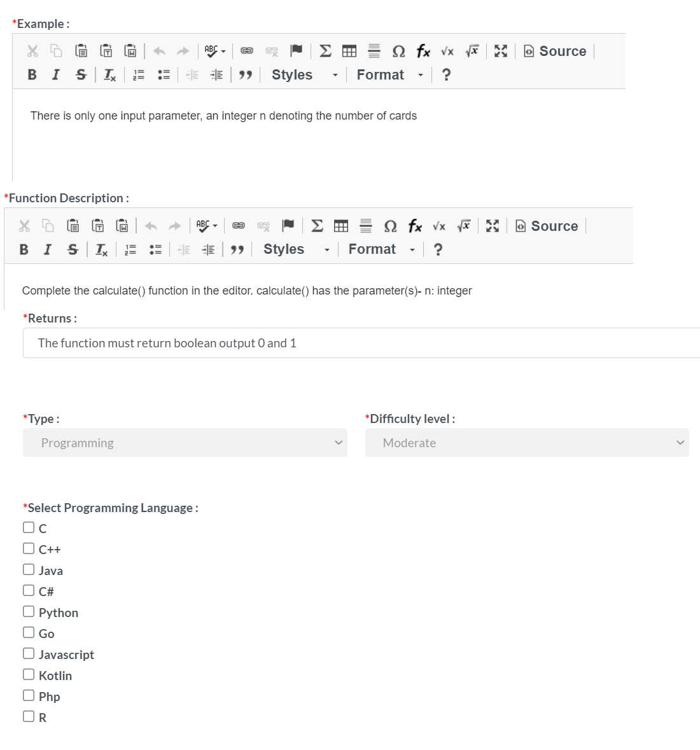The width and height of the screenshot is (700, 750).
Task: Maximize the Example editor
Action: coord(501,51)
